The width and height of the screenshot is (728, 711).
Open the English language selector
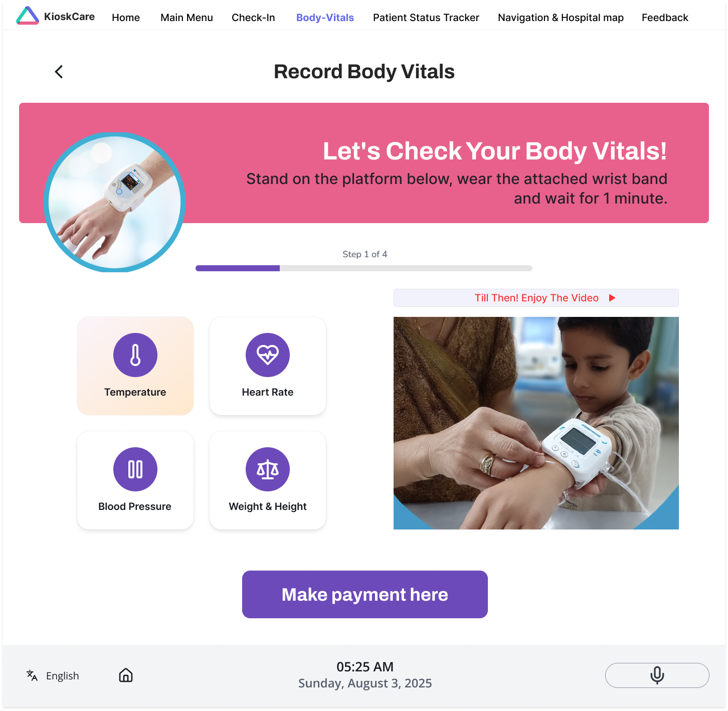pos(53,676)
